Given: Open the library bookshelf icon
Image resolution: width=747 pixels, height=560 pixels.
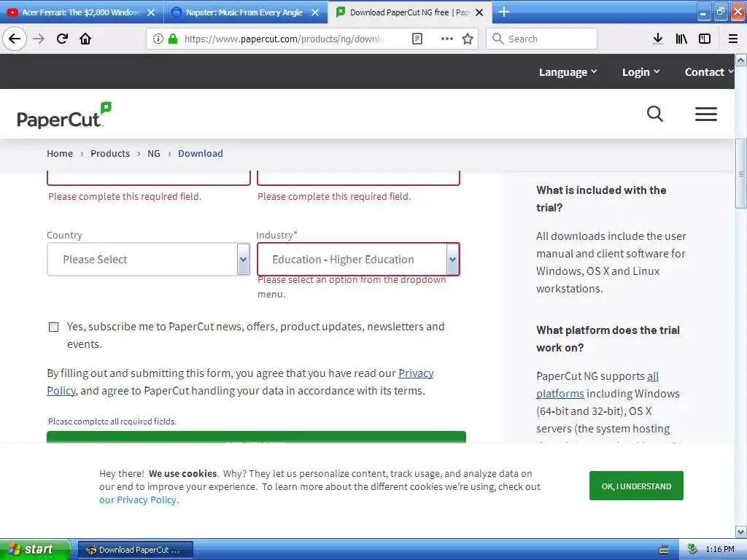Looking at the screenshot, I should tap(681, 39).
